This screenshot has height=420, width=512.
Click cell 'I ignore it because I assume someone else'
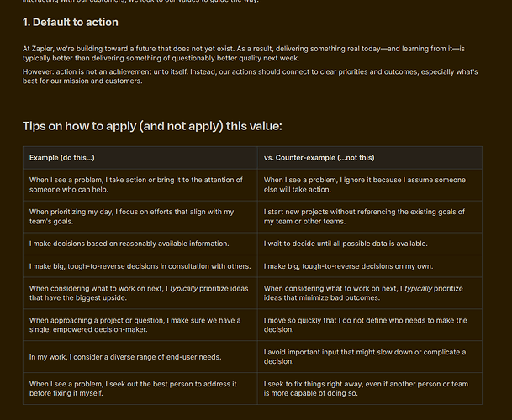coord(370,185)
